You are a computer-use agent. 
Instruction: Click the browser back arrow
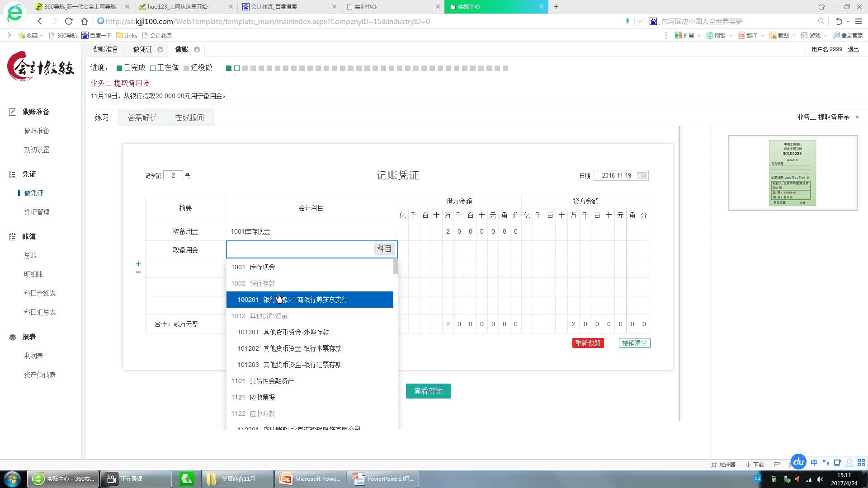[40, 21]
